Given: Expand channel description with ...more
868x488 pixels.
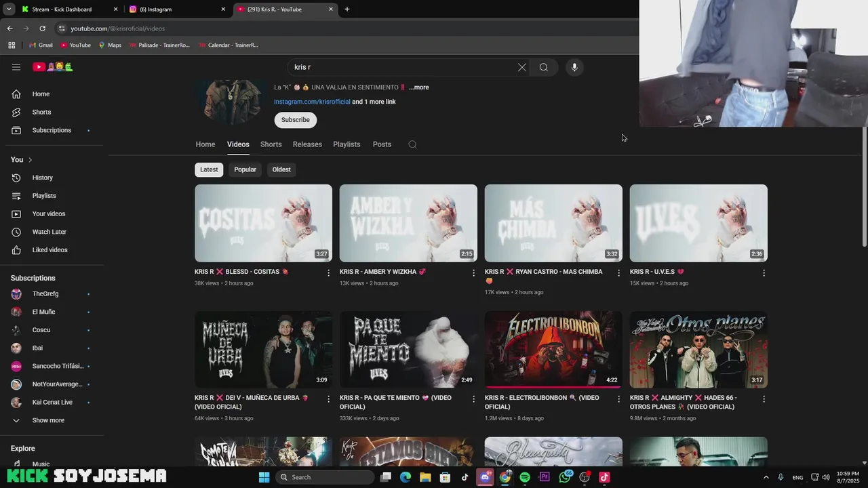Looking at the screenshot, I should (x=418, y=87).
